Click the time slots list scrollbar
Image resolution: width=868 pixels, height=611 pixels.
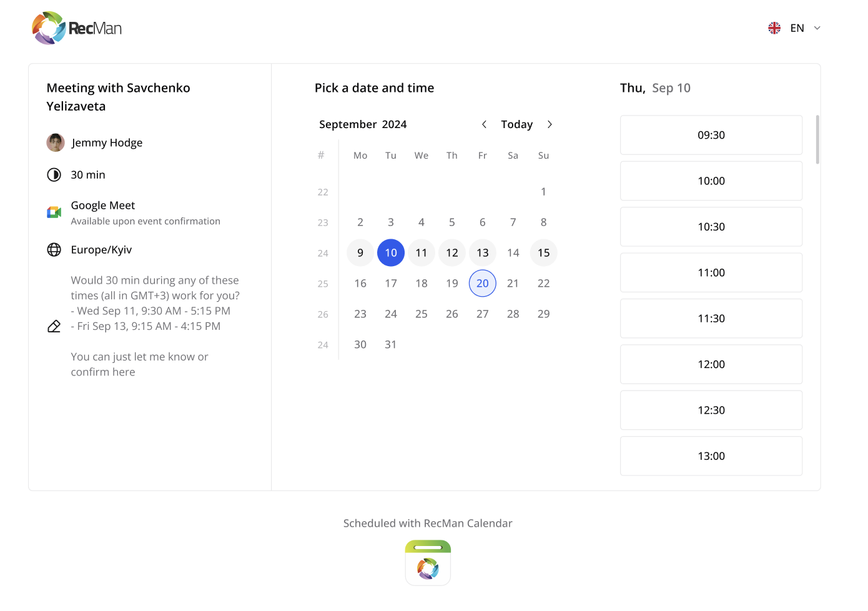click(817, 139)
